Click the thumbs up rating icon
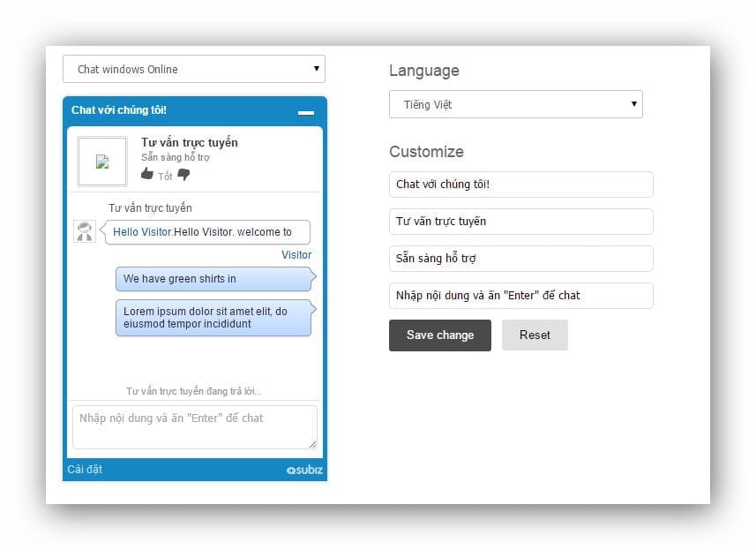 point(147,174)
